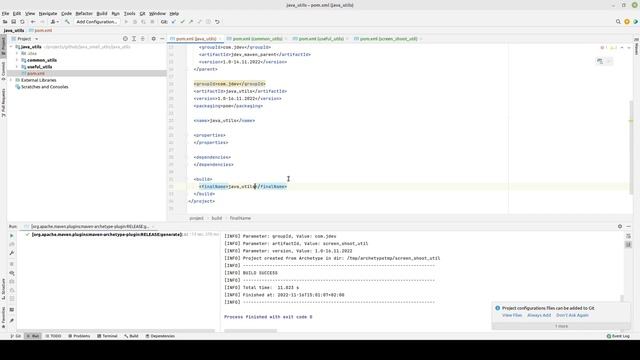Expand the common_utils module
The height and width of the screenshot is (360, 640).
(x=17, y=60)
